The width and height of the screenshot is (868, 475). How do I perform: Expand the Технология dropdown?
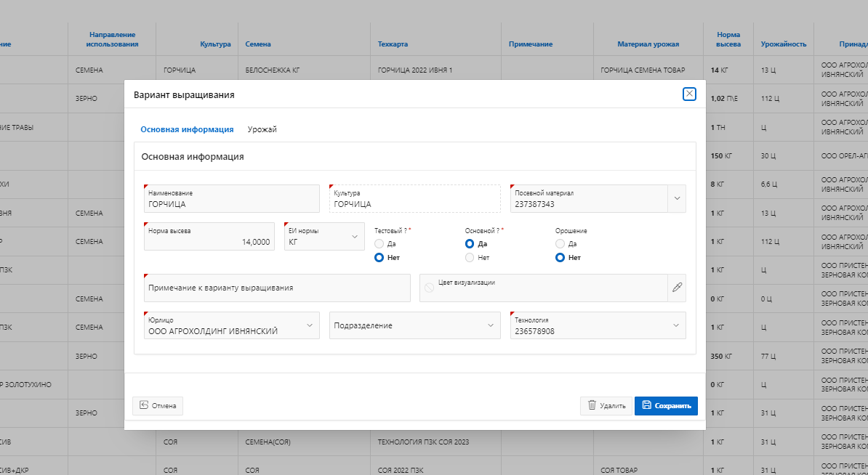[675, 325]
